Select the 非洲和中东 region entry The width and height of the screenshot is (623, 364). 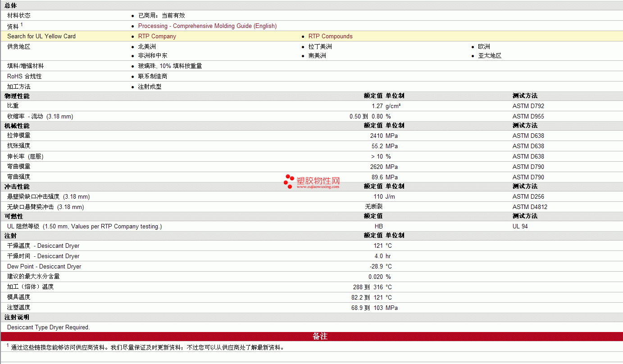pos(153,56)
